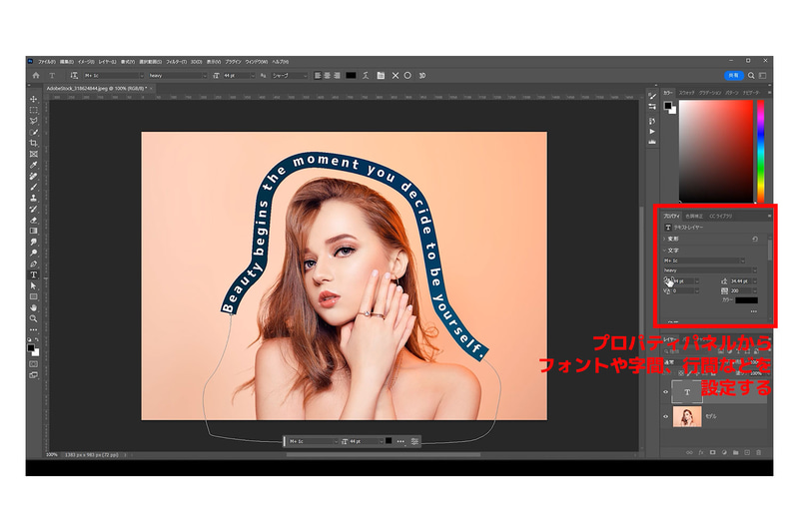Expand the 変形 section in Properties

[x=665, y=239]
